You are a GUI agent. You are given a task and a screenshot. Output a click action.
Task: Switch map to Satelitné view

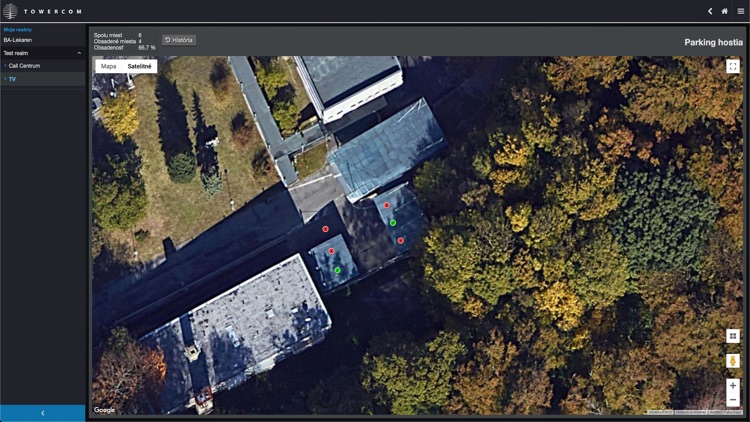140,67
